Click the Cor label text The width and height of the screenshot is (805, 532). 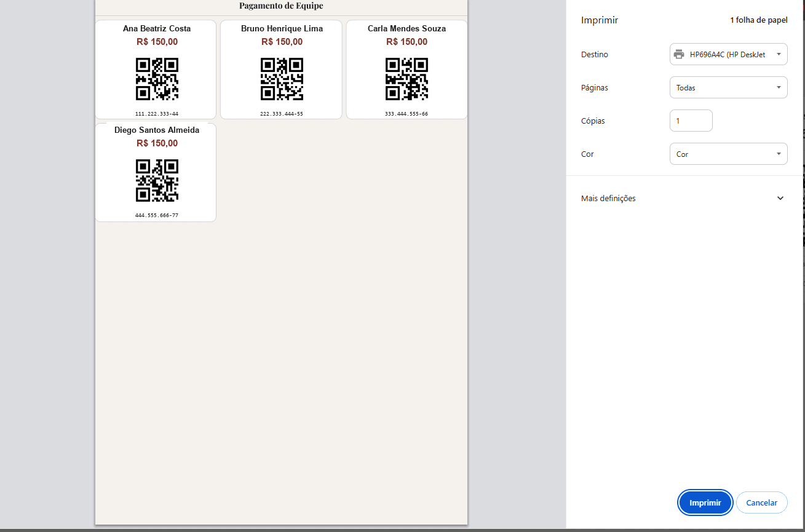588,154
